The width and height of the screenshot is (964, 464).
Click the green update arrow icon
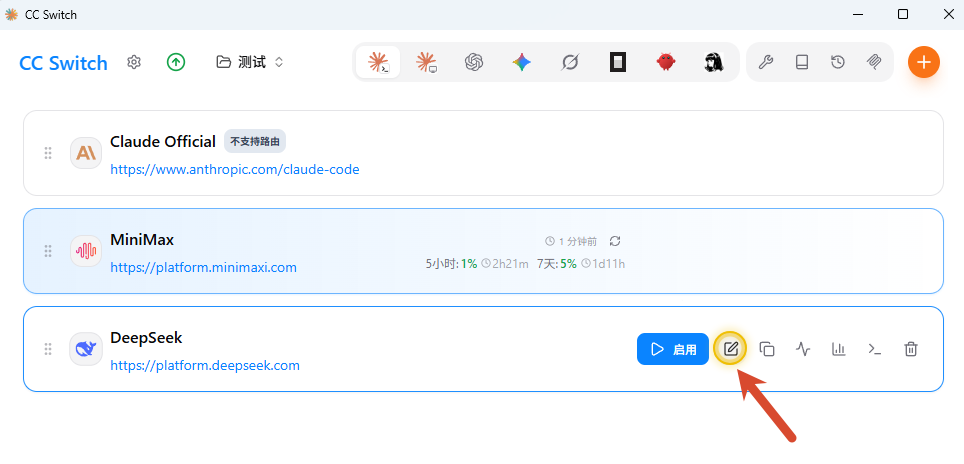(176, 62)
